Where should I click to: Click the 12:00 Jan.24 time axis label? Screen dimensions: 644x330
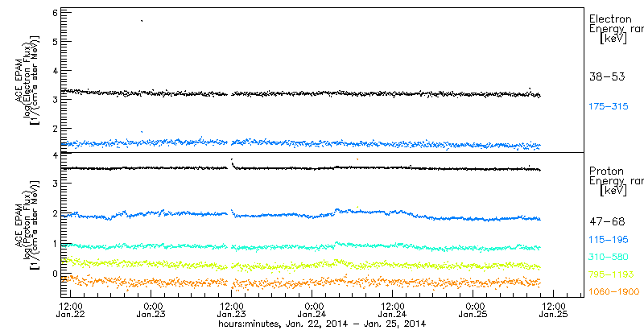pyautogui.click(x=393, y=311)
